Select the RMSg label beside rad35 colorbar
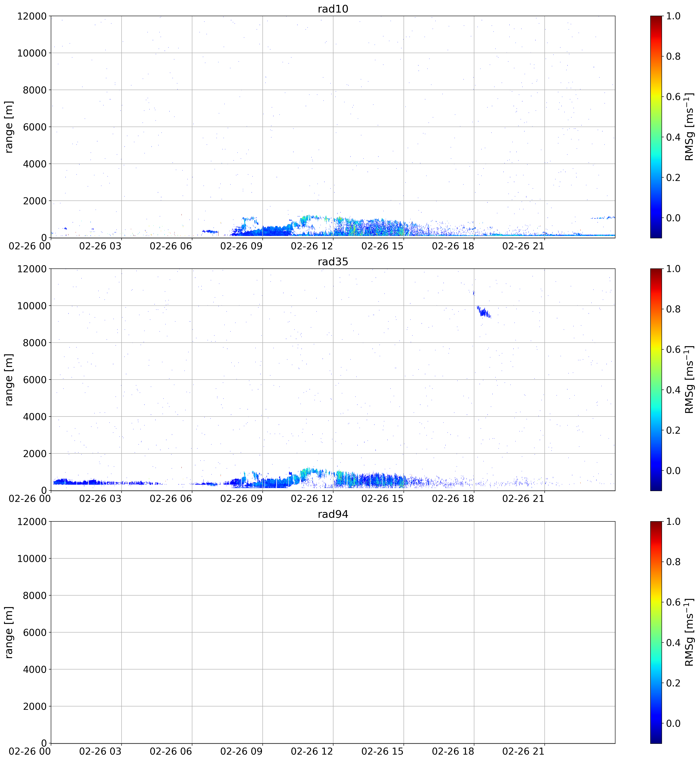 coord(689,379)
